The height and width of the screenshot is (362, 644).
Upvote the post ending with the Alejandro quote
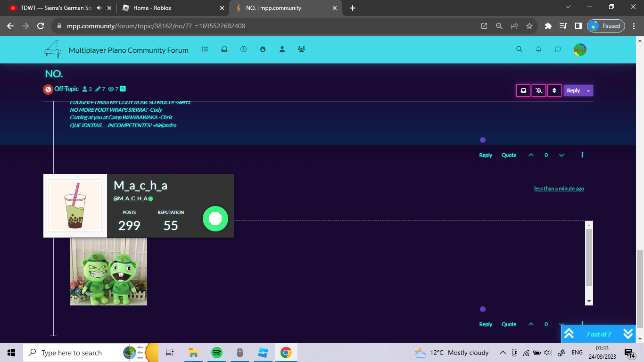pos(531,155)
